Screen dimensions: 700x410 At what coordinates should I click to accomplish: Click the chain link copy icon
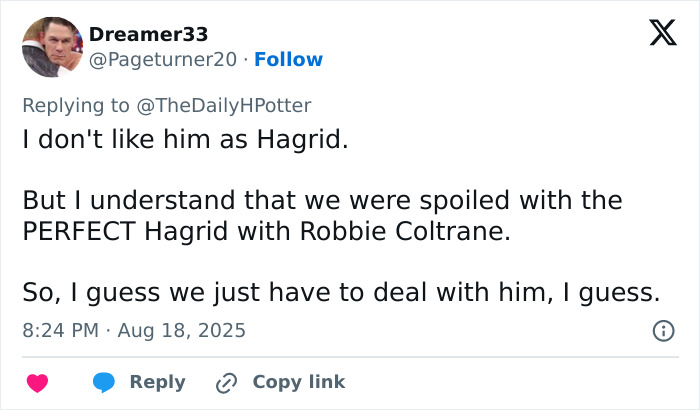tap(226, 382)
